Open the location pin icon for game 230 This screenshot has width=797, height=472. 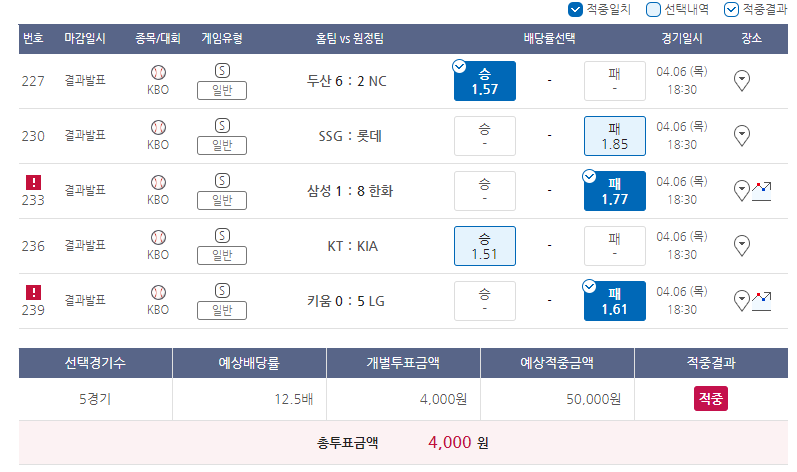pos(742,136)
